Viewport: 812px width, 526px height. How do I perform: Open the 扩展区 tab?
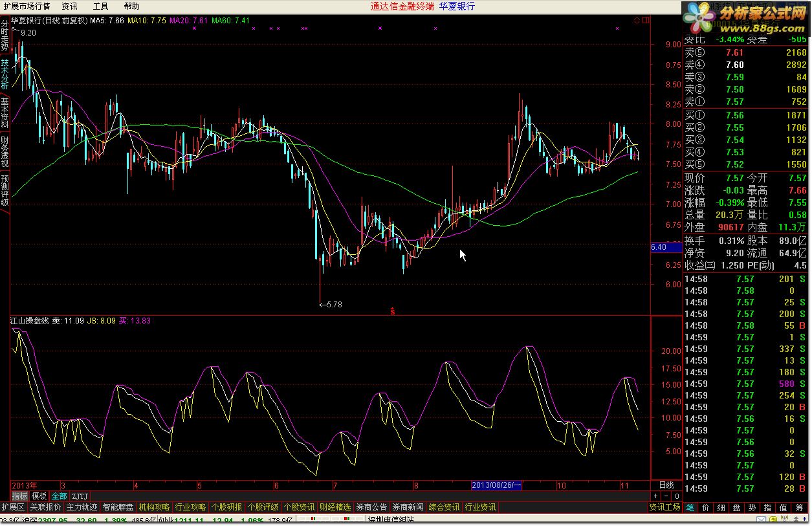[x=13, y=507]
